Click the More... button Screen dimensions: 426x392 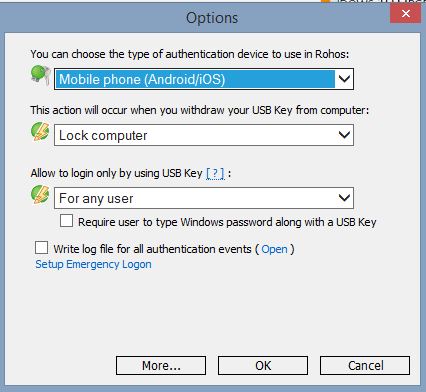tap(161, 365)
